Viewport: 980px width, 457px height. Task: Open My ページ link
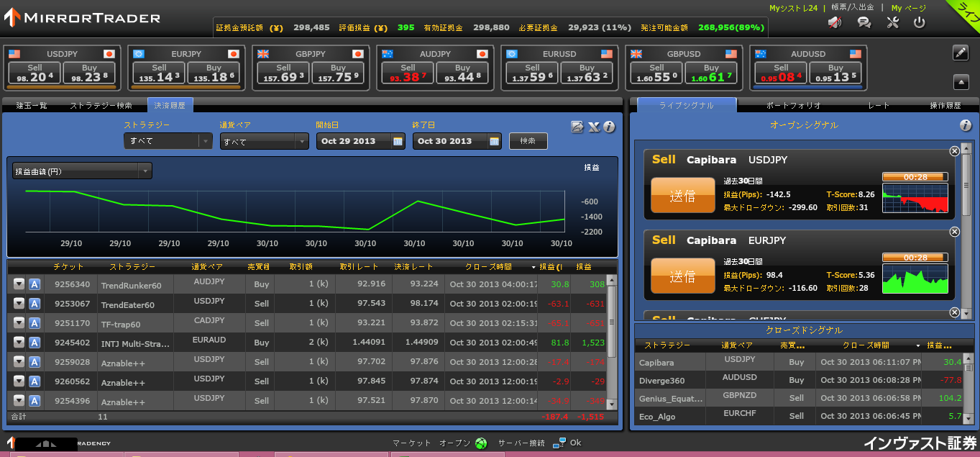908,8
